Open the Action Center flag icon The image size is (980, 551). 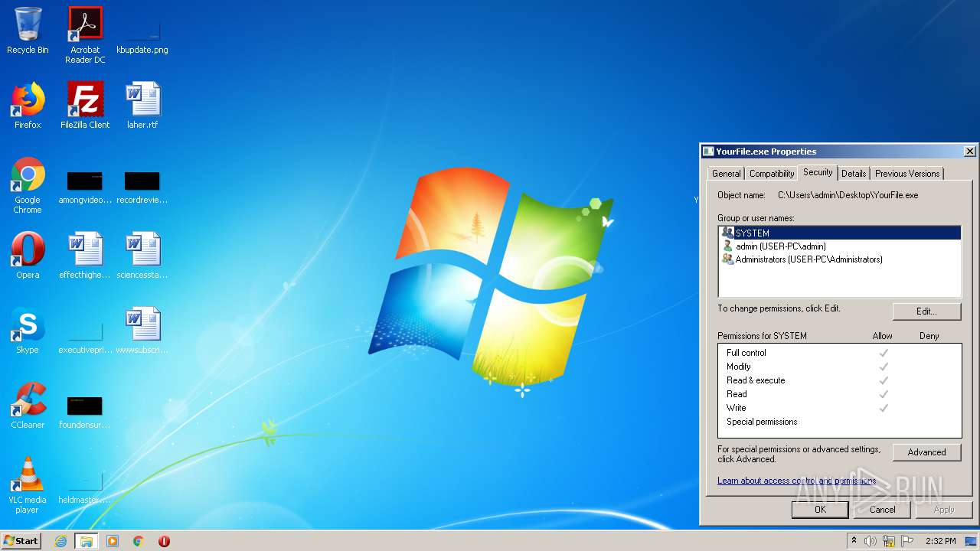pos(907,541)
